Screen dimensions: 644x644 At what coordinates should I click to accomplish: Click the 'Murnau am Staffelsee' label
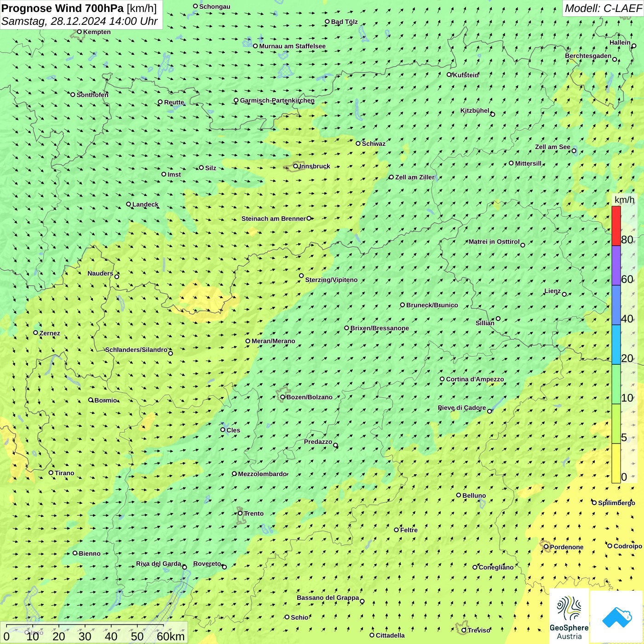pyautogui.click(x=292, y=46)
